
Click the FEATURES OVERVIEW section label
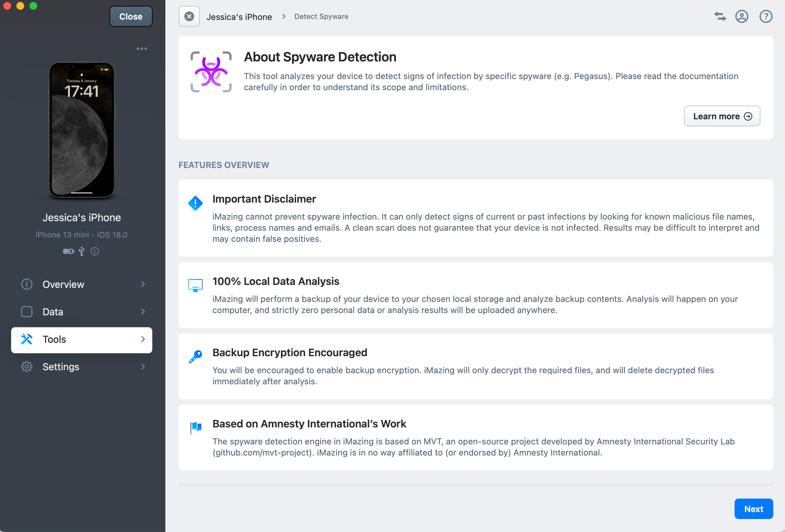(224, 165)
